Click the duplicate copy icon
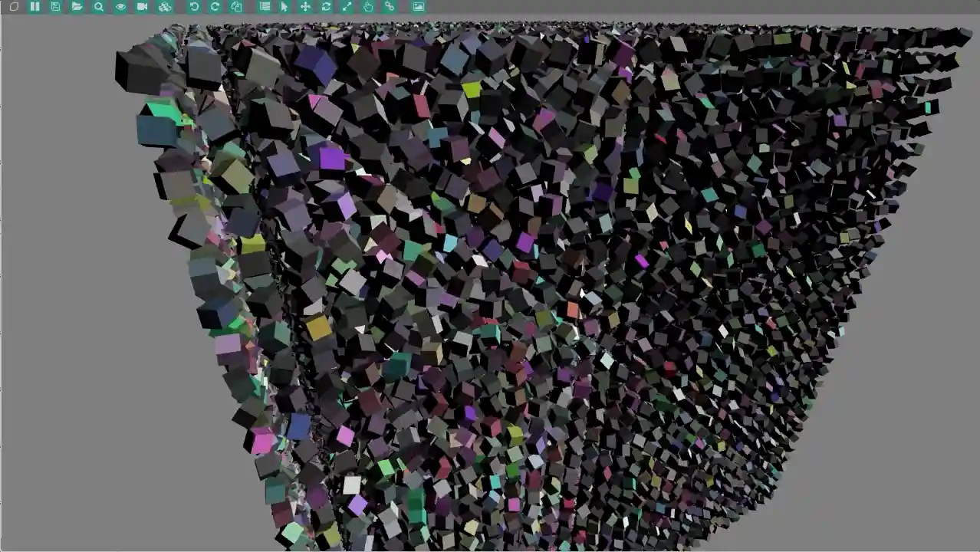 coord(238,7)
